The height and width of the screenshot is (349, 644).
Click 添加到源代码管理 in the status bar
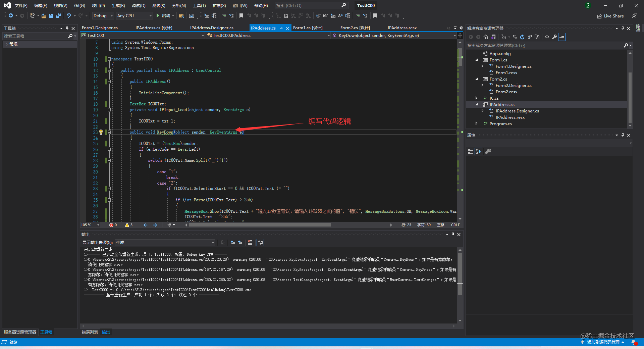coord(603,342)
